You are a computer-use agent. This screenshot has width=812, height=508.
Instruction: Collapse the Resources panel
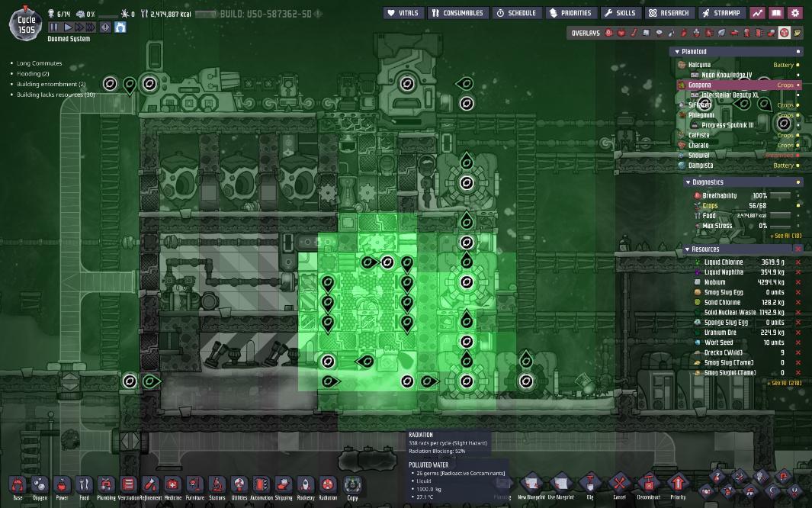[x=688, y=249]
